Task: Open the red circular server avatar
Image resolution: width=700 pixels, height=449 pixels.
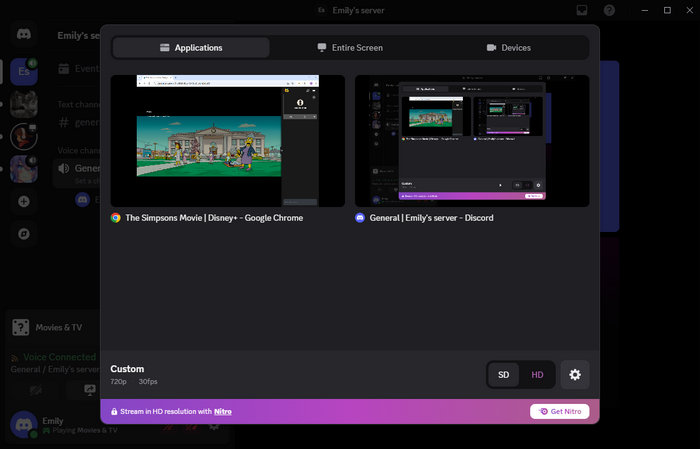Action: (x=24, y=137)
